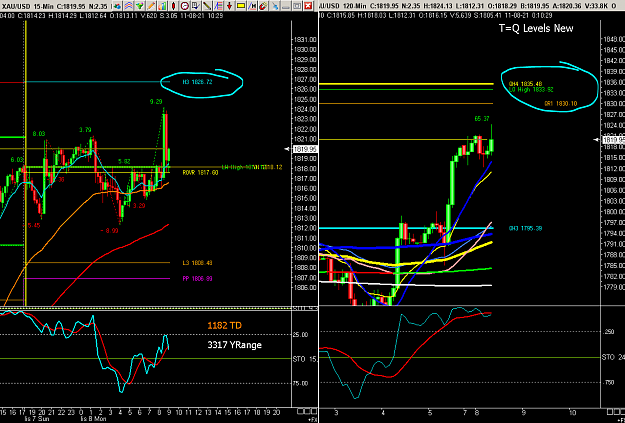Select the H3 1826.72 level label

coord(199,82)
